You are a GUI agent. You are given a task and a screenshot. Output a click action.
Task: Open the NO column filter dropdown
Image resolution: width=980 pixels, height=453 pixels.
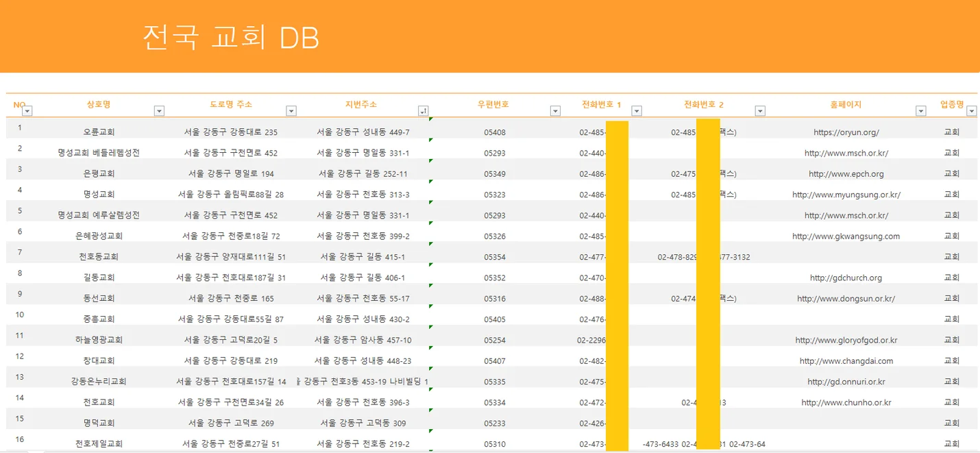pyautogui.click(x=27, y=111)
